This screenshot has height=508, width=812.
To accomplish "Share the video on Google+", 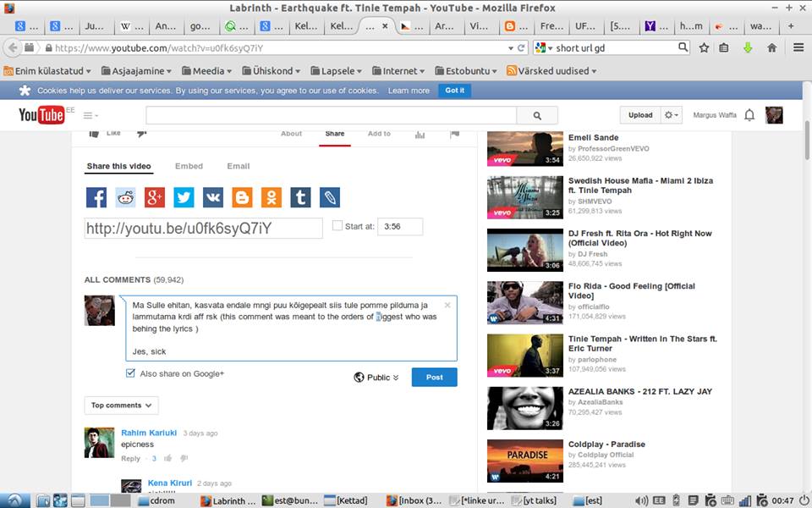I will pyautogui.click(x=154, y=197).
